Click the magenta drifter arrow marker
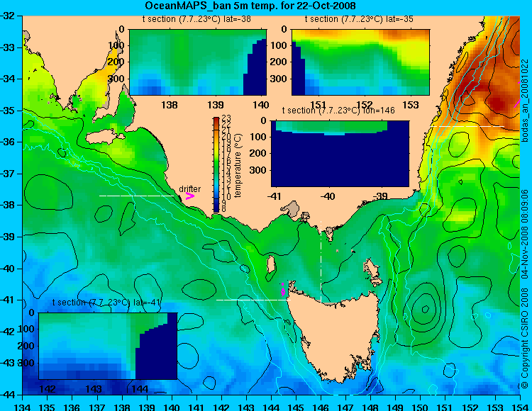 [189, 196]
